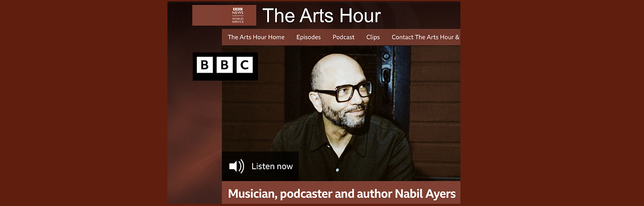Click the speaker icon beside Listen now

click(236, 167)
